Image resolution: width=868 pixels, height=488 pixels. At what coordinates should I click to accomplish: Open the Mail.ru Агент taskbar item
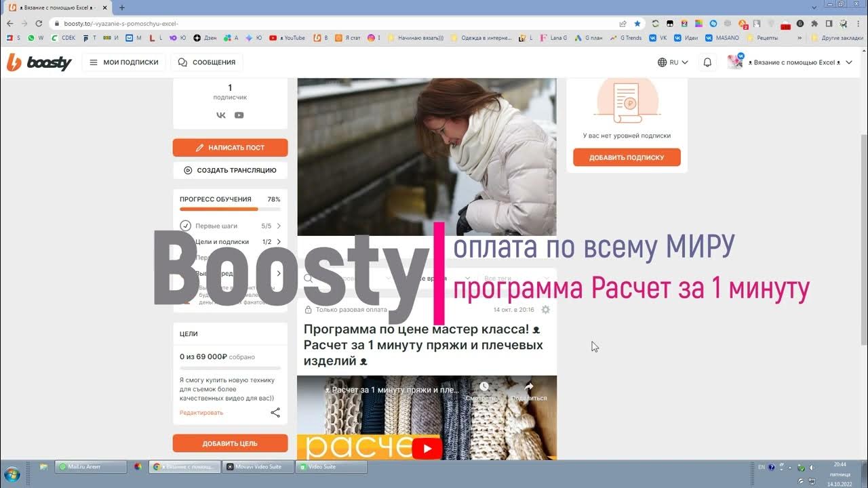point(92,467)
